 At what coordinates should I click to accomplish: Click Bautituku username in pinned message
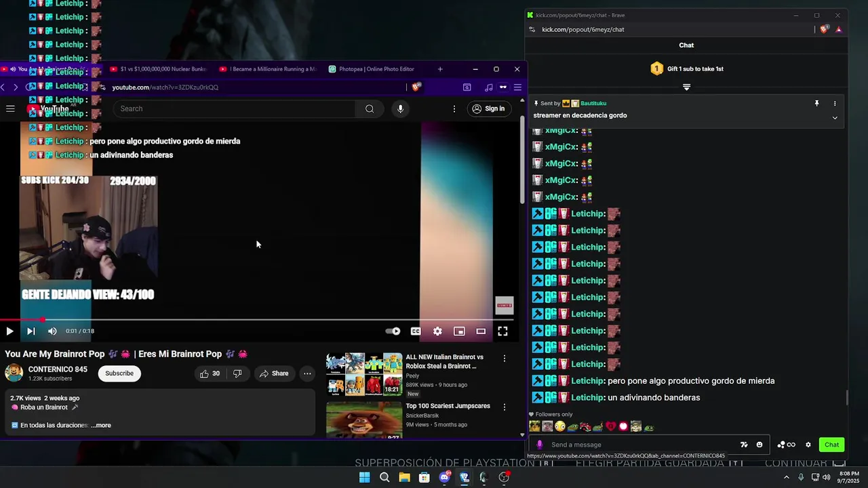pyautogui.click(x=593, y=104)
